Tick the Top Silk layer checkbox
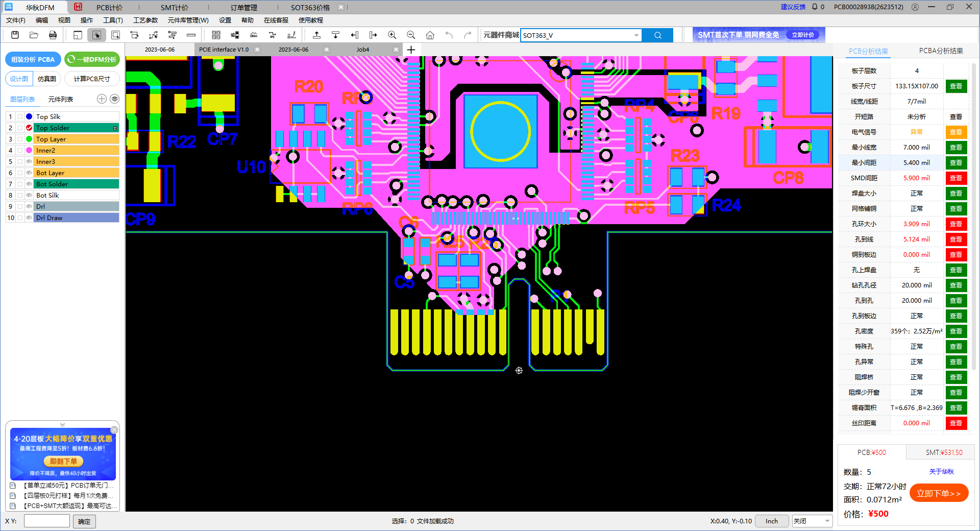Image resolution: width=980 pixels, height=531 pixels. 20,116
